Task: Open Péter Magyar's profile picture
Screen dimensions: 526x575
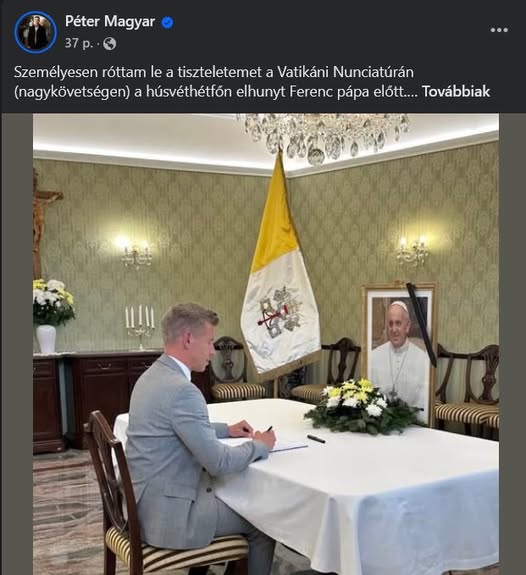Action: [x=35, y=32]
